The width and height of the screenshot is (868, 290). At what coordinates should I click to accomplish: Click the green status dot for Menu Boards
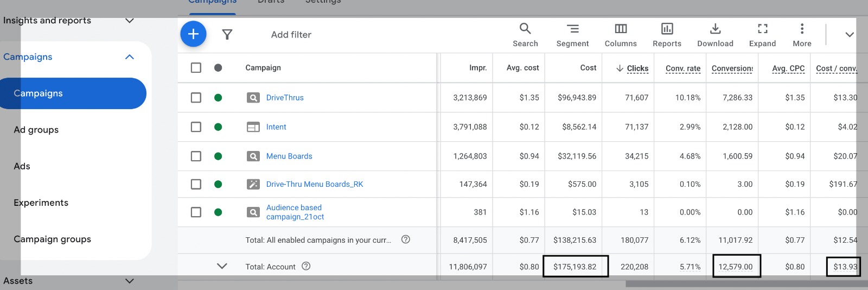218,156
